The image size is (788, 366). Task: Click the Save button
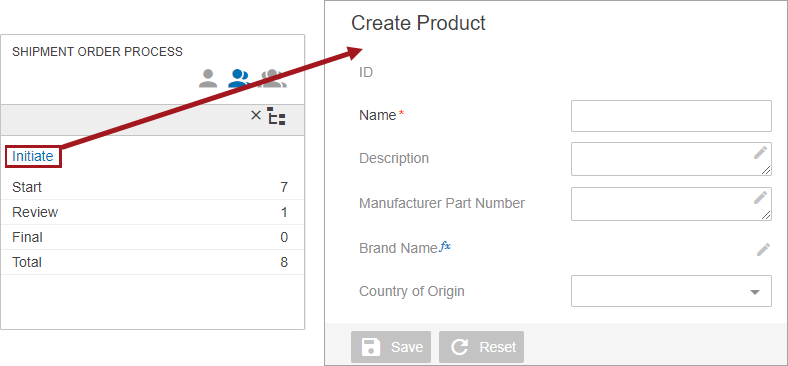pos(391,347)
